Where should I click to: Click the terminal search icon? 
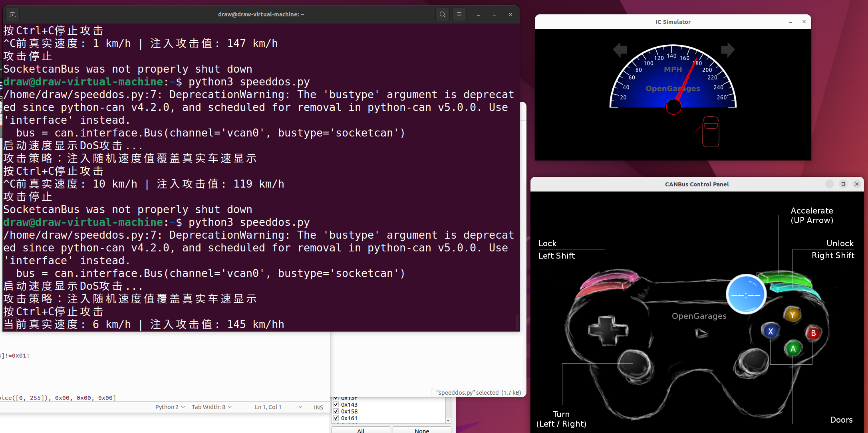pyautogui.click(x=442, y=14)
